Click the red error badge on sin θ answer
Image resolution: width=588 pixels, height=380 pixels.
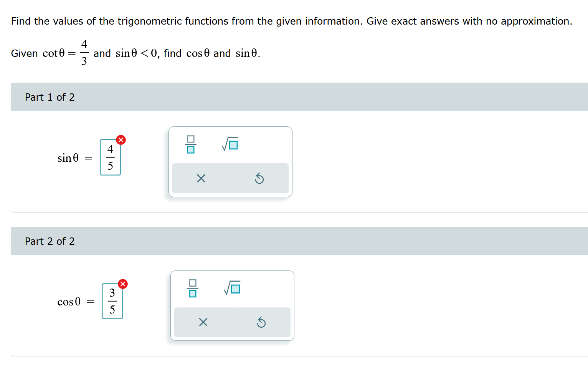point(121,140)
